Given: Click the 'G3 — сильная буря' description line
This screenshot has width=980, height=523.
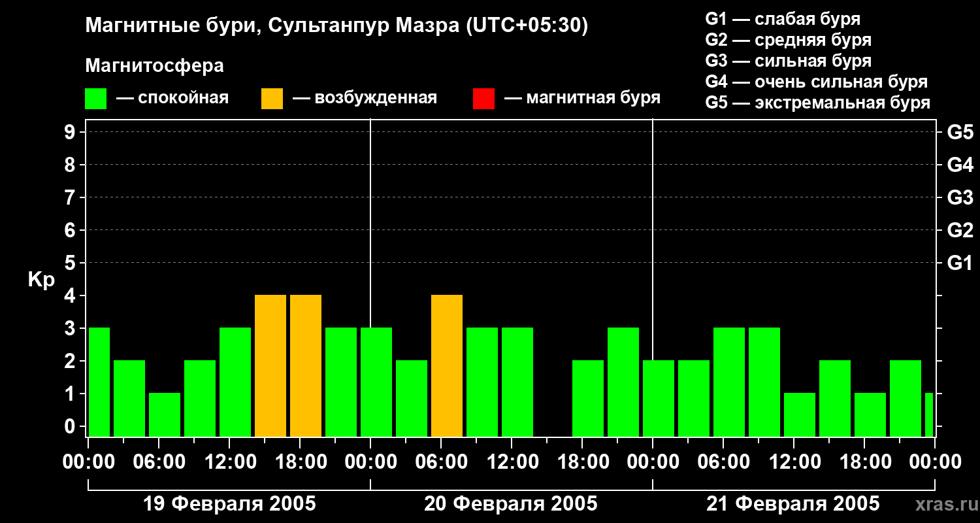Looking at the screenshot, I should pos(789,61).
